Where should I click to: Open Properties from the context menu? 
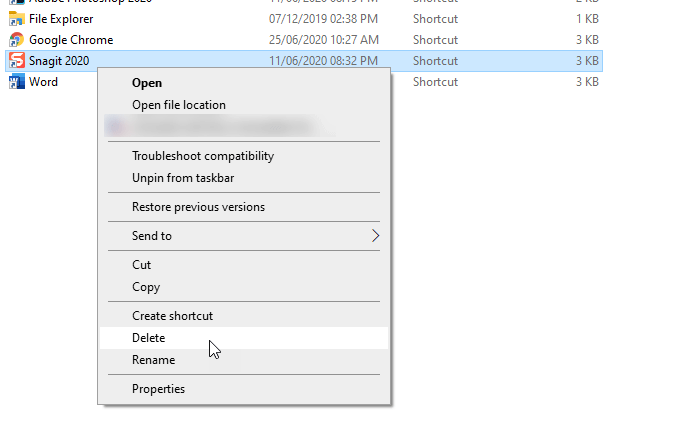pyautogui.click(x=158, y=389)
